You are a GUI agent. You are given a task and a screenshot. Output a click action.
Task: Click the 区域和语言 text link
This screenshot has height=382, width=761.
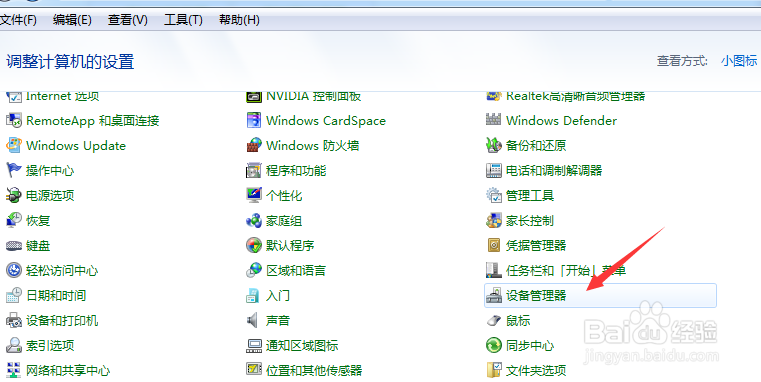coord(296,270)
